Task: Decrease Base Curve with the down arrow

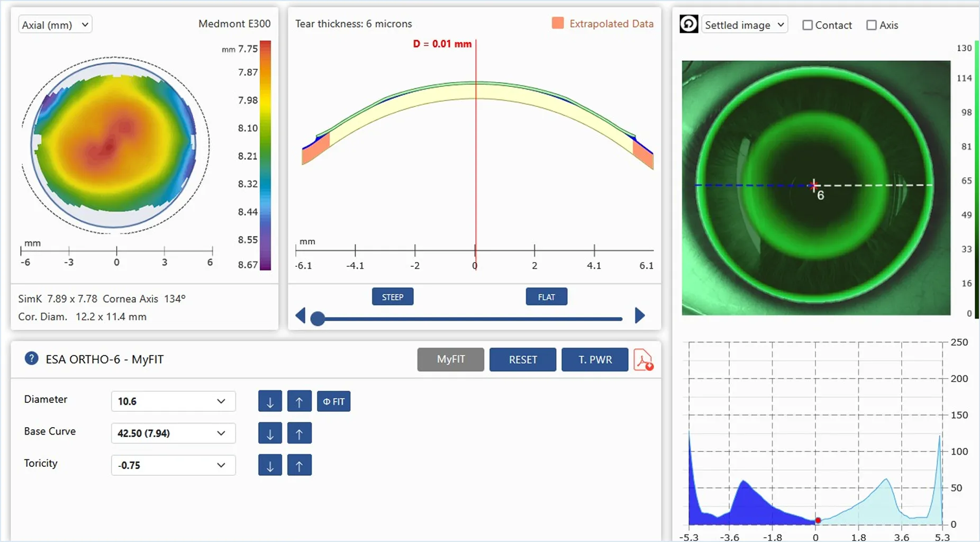Action: (x=270, y=433)
